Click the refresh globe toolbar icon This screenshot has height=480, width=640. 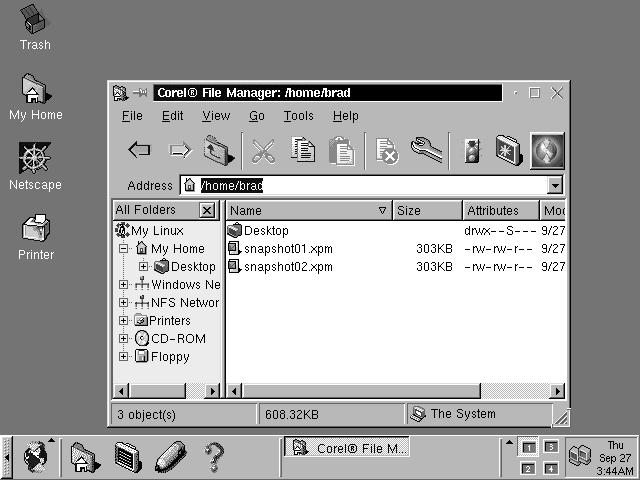(x=547, y=150)
